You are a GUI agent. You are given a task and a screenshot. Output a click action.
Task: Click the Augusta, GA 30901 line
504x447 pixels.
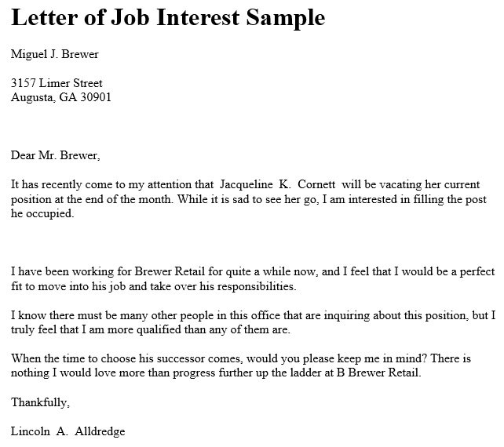61,97
